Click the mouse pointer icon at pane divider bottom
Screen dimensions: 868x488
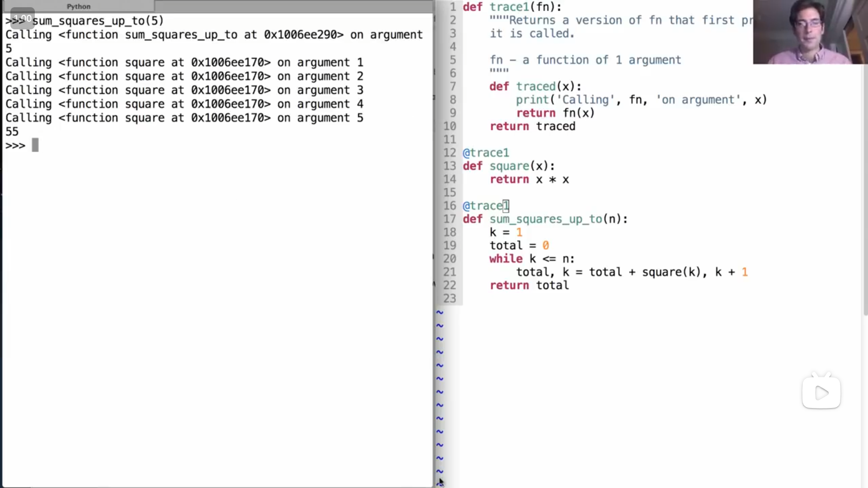point(440,482)
